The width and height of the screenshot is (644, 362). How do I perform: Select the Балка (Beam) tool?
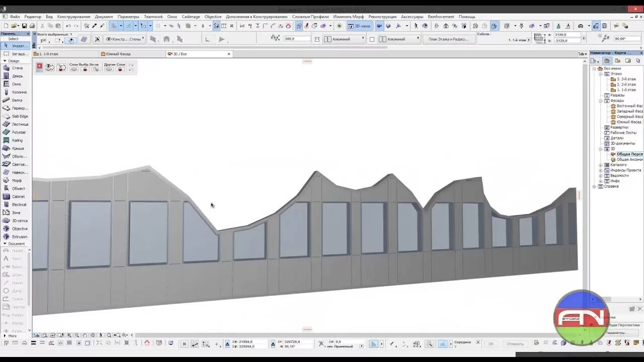[15, 100]
